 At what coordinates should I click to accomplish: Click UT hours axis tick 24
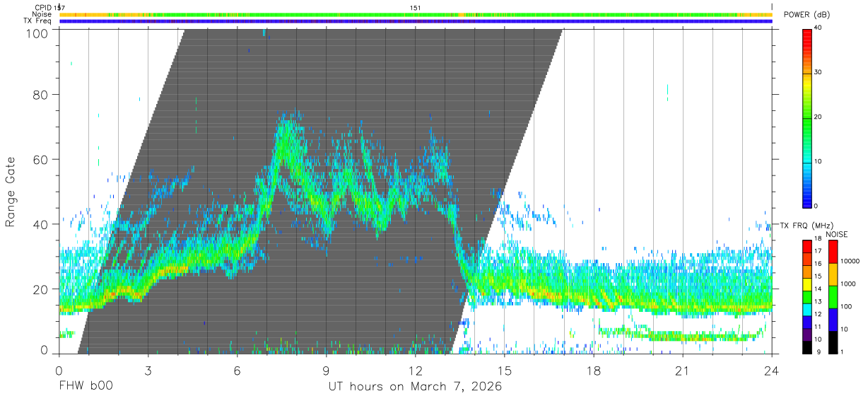point(772,370)
